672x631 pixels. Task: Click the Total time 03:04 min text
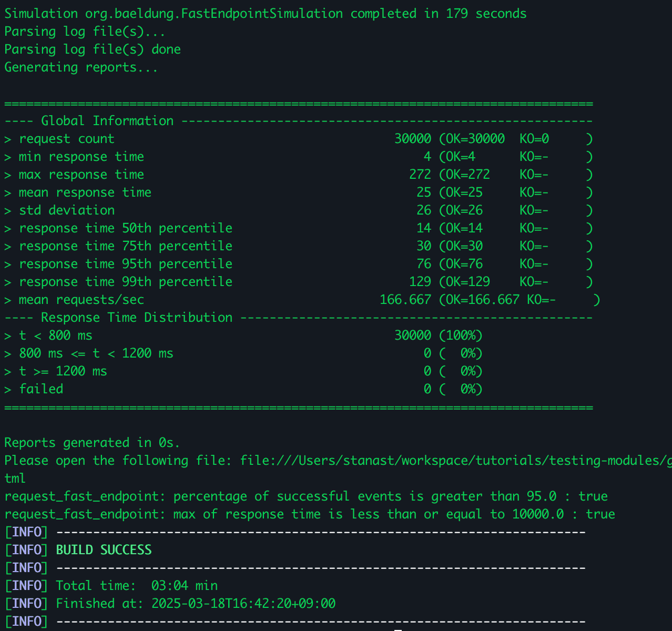click(137, 586)
